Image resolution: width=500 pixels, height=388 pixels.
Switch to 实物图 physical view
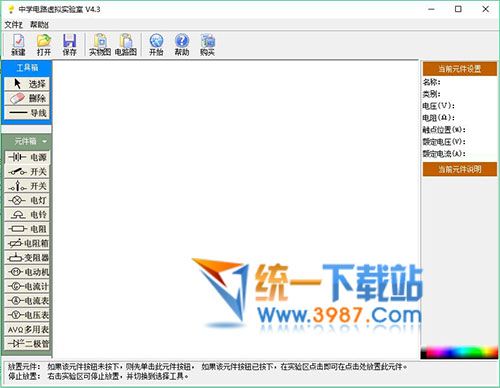click(100, 45)
